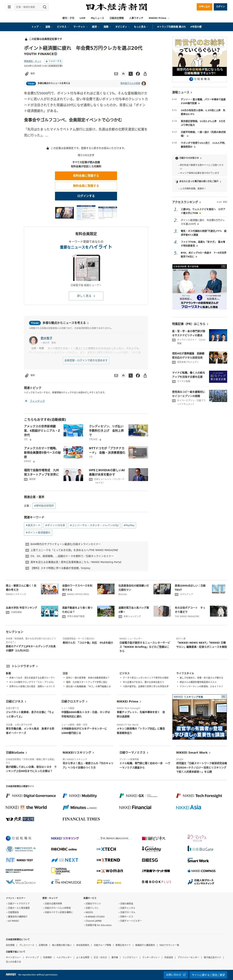
Task: Click the lower upload share icon below Think! comment
Action: [145, 376]
